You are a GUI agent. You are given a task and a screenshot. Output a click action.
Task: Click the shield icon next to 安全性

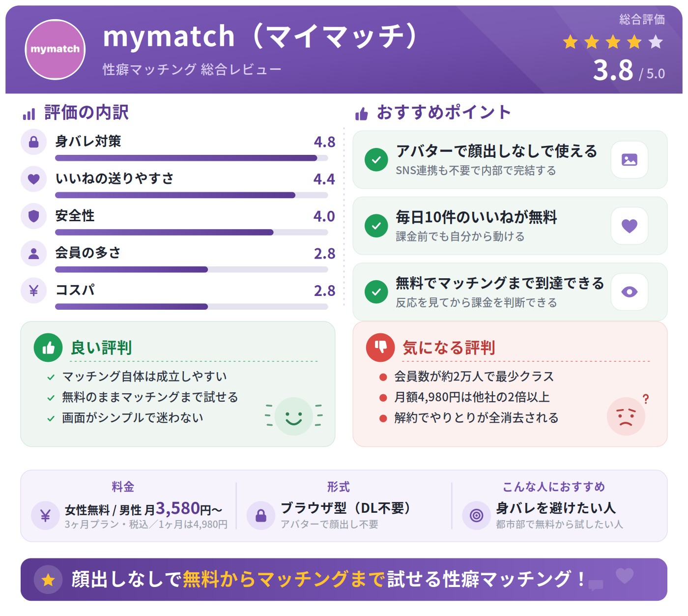tap(33, 216)
